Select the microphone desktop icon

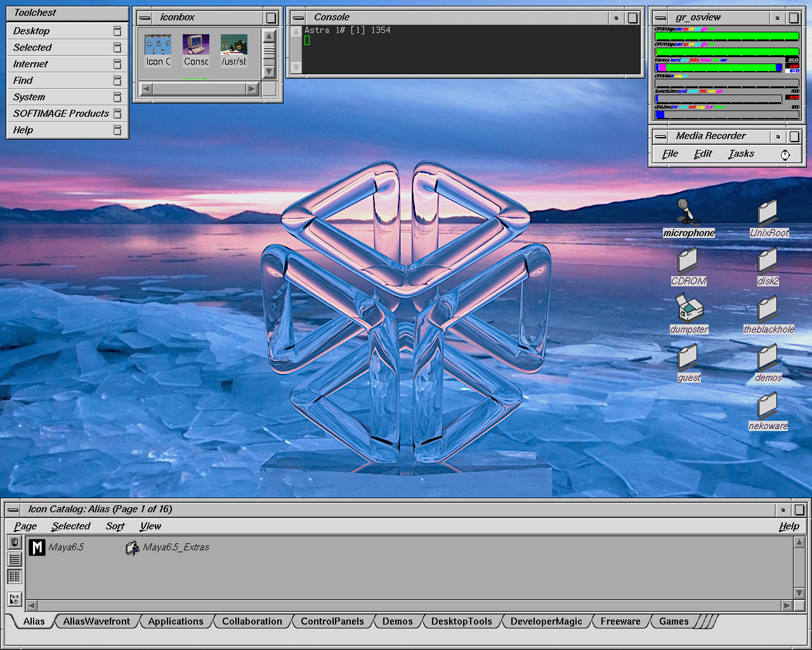tap(685, 212)
